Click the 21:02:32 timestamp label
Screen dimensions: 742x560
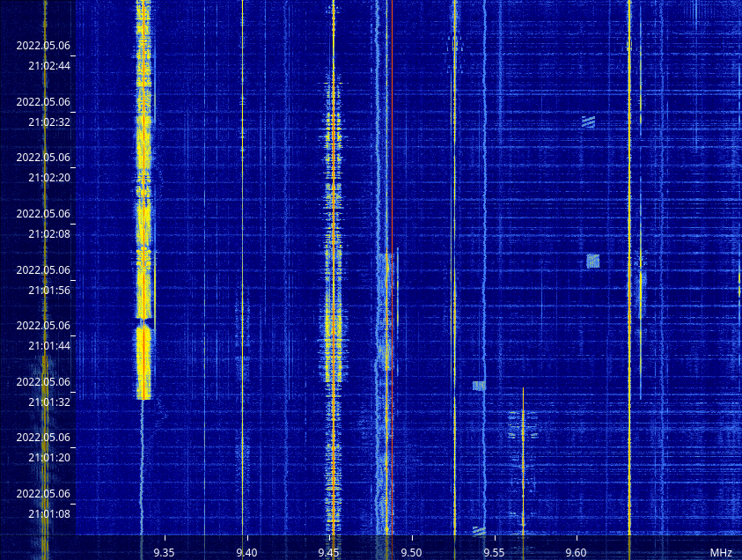(x=49, y=122)
